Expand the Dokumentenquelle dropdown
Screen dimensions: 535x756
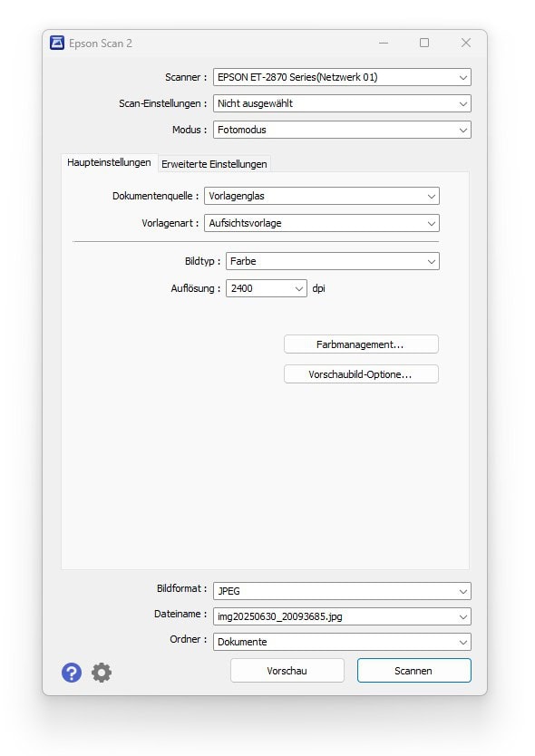tap(322, 196)
